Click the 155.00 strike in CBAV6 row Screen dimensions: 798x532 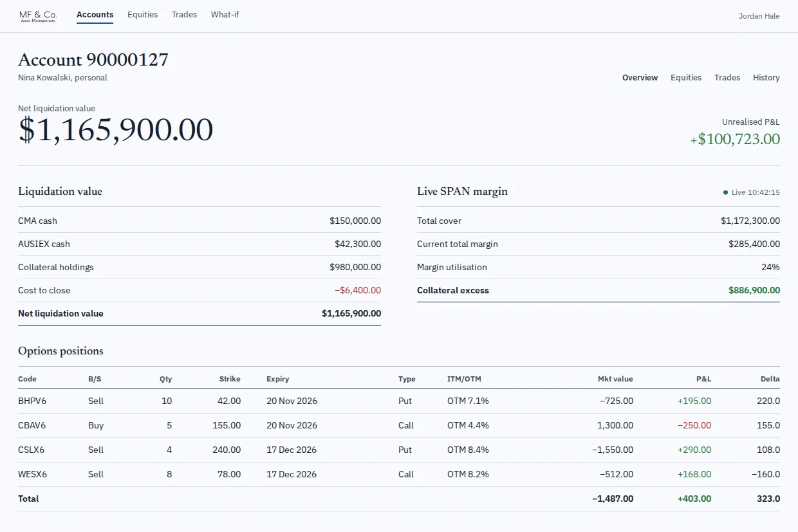(227, 425)
